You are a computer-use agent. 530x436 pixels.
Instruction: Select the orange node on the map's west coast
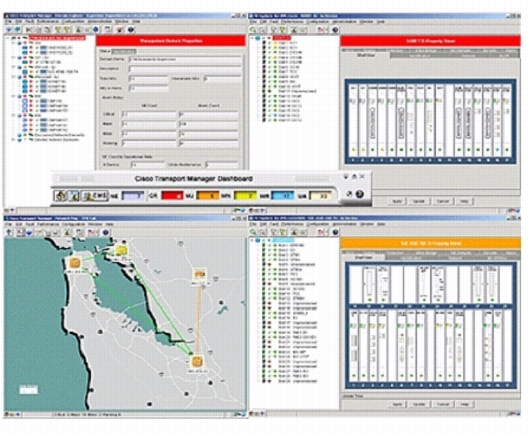coord(75,263)
